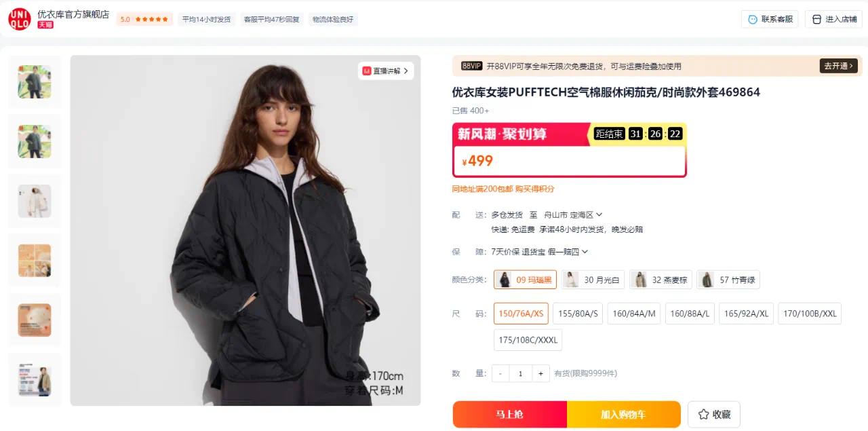The height and width of the screenshot is (431, 868).
Task: Choose size 175/108C/XXXL
Action: point(528,340)
